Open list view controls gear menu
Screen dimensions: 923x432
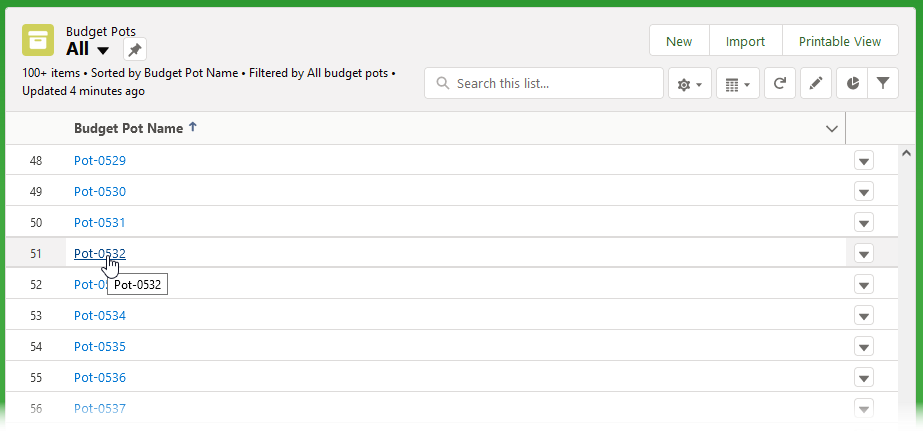tap(690, 84)
